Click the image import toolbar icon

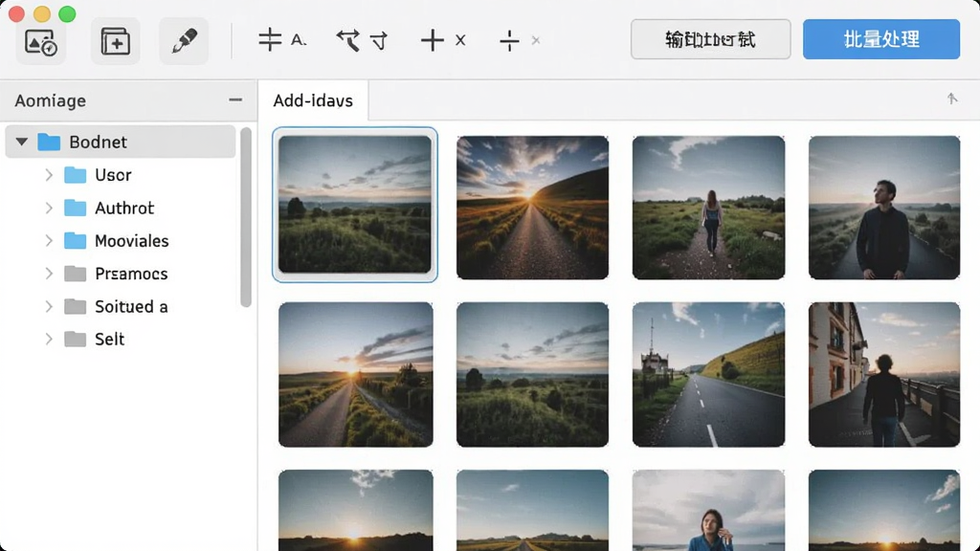pos(40,41)
